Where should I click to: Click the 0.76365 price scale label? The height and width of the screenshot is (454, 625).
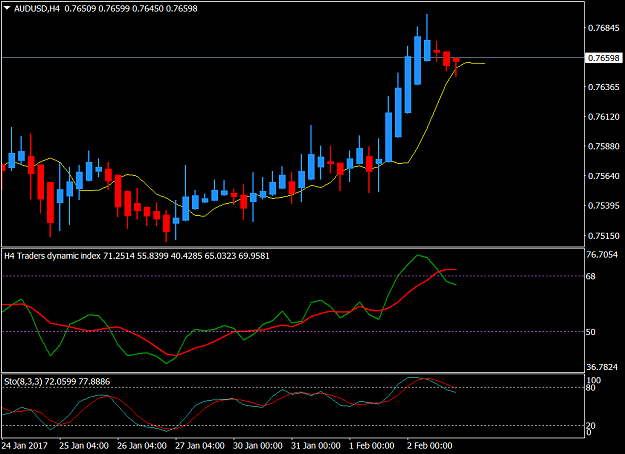click(604, 87)
